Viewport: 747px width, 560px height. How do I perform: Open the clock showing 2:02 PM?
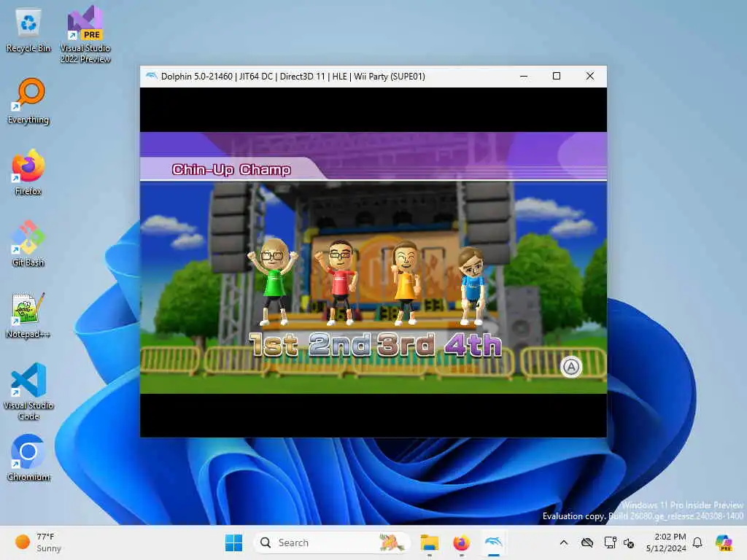click(x=666, y=542)
